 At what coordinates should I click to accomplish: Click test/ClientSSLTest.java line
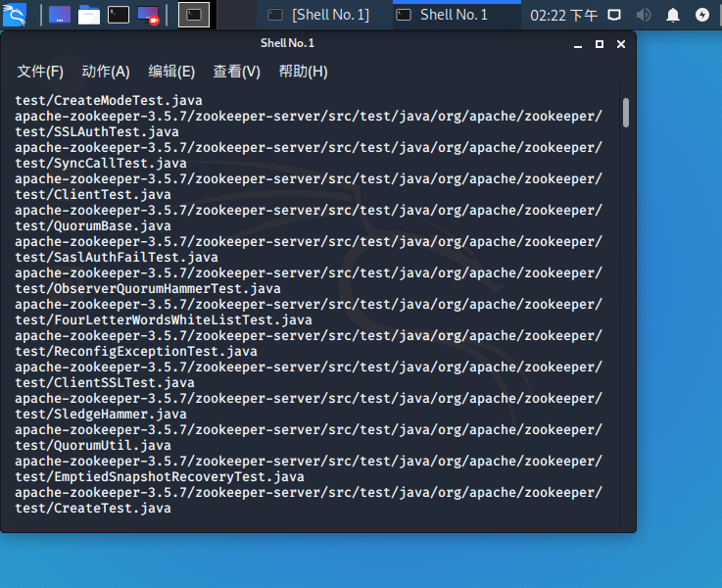coord(105,382)
